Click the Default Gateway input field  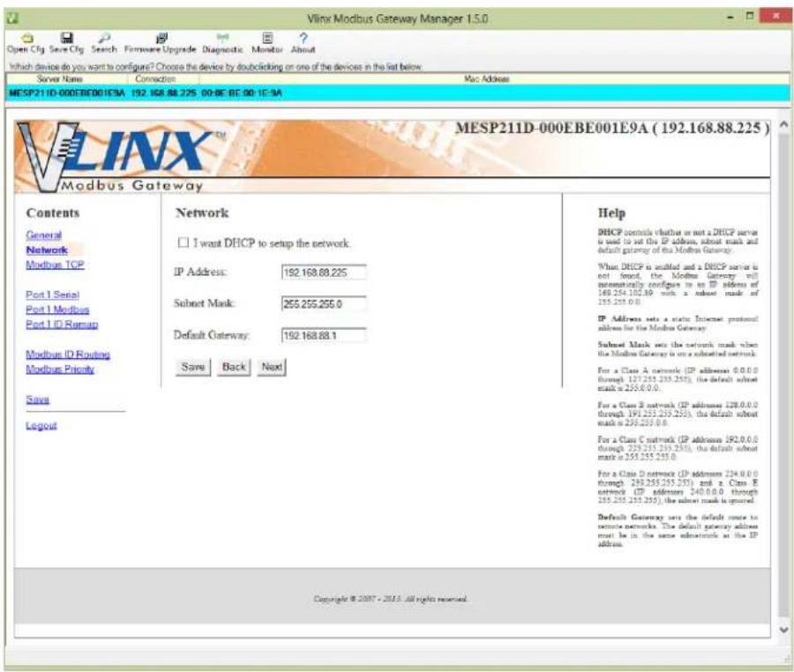[324, 335]
